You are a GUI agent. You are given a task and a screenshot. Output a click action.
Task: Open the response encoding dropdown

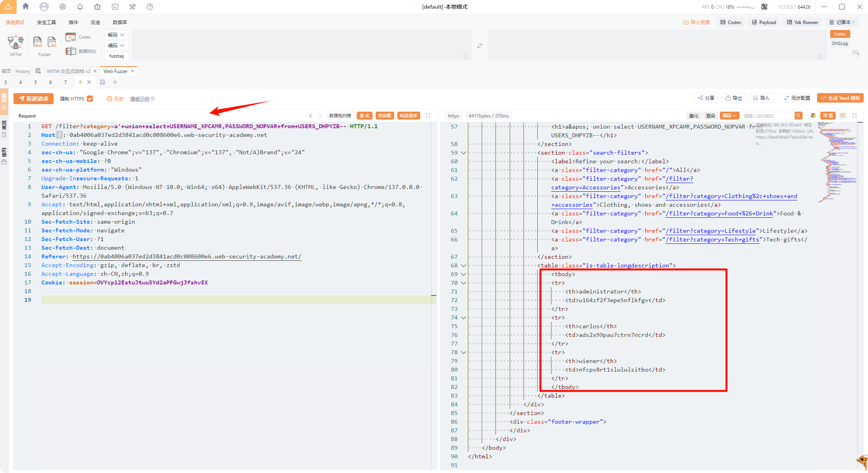pyautogui.click(x=729, y=116)
